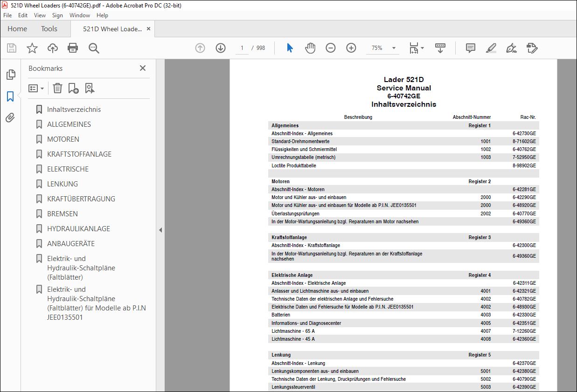Screen dimensions: 577x392
Task: Click the Save file icon
Action: (12, 48)
